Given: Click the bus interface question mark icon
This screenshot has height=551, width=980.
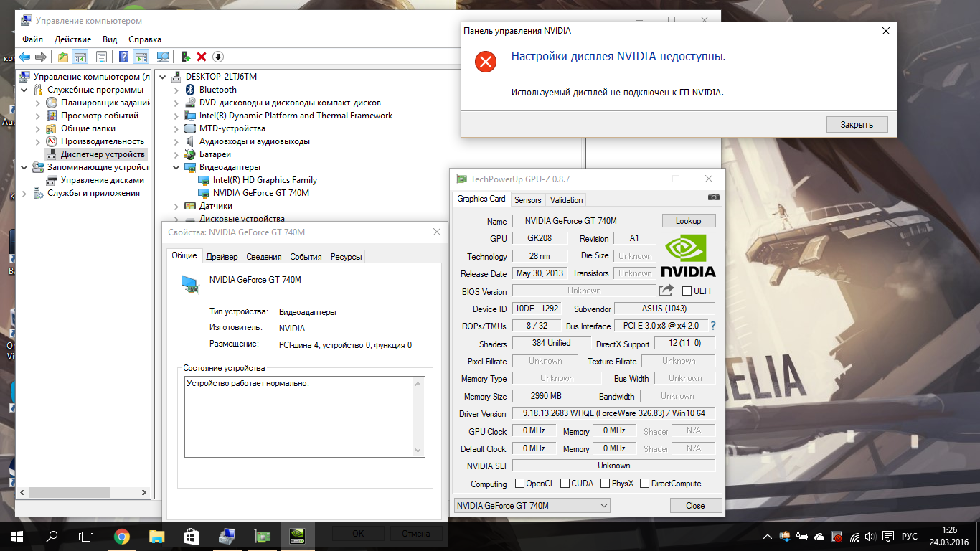Looking at the screenshot, I should pyautogui.click(x=712, y=326).
